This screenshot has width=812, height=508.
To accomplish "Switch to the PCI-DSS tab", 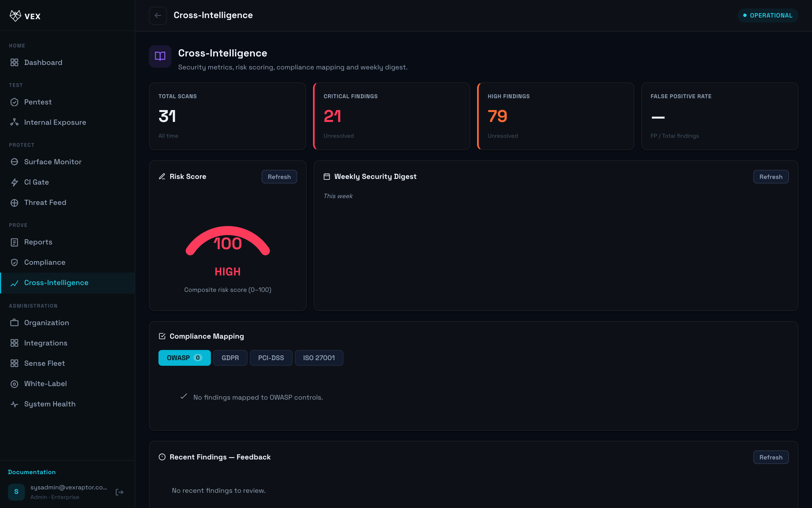I will tap(271, 358).
